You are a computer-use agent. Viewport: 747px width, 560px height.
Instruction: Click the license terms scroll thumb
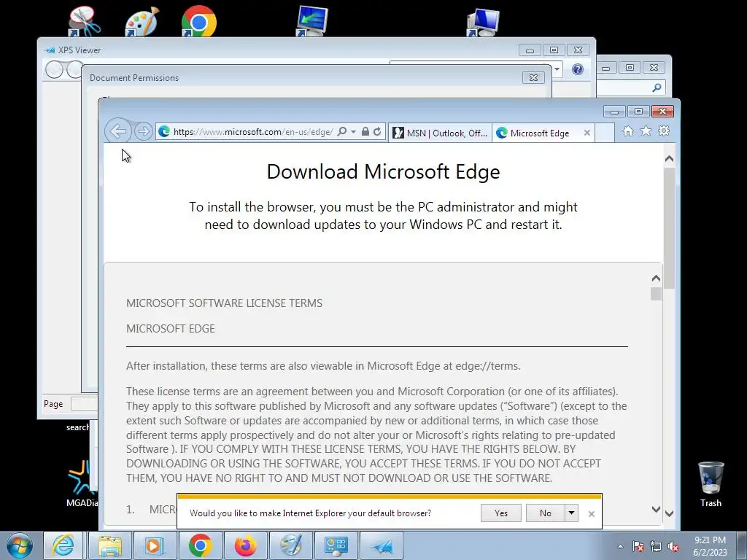(x=656, y=294)
